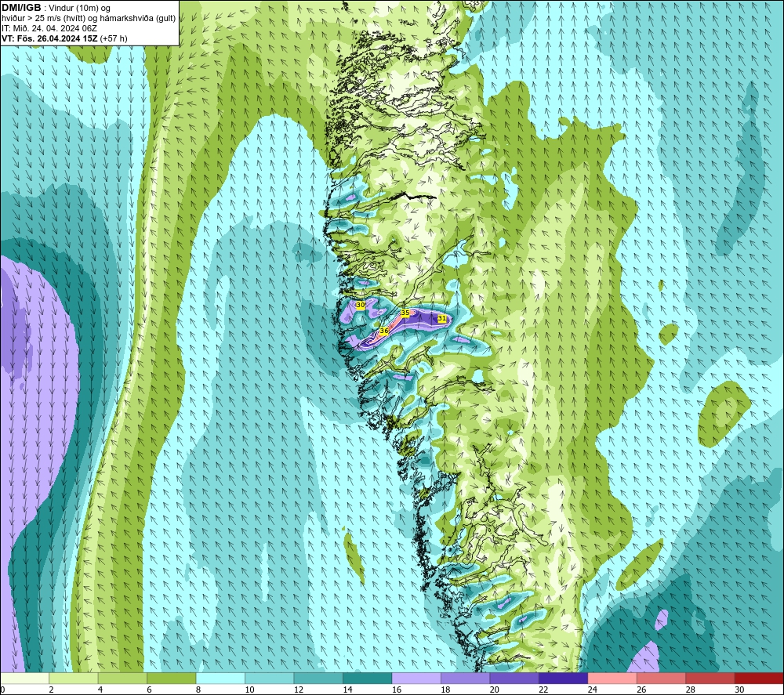This screenshot has height=695, width=784.
Task: Select the 8–10 m/s light cyan legend swatch
Action: 220,678
